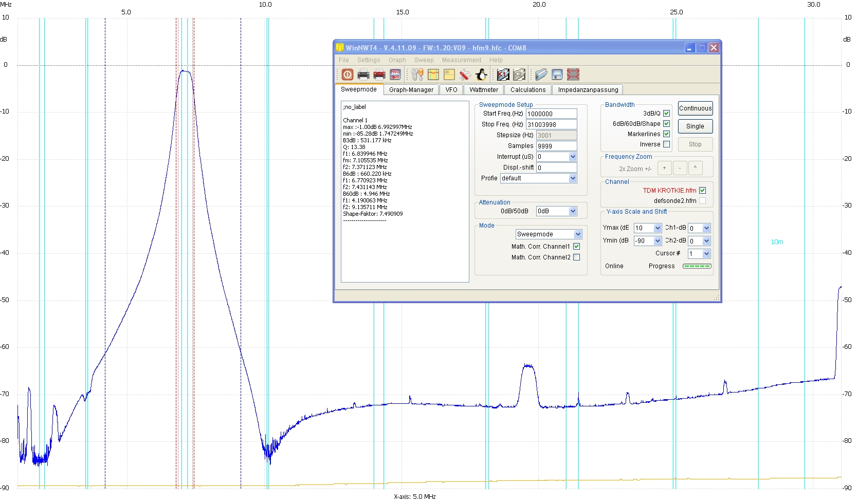Switch to the Graph-Manager tab

[411, 90]
